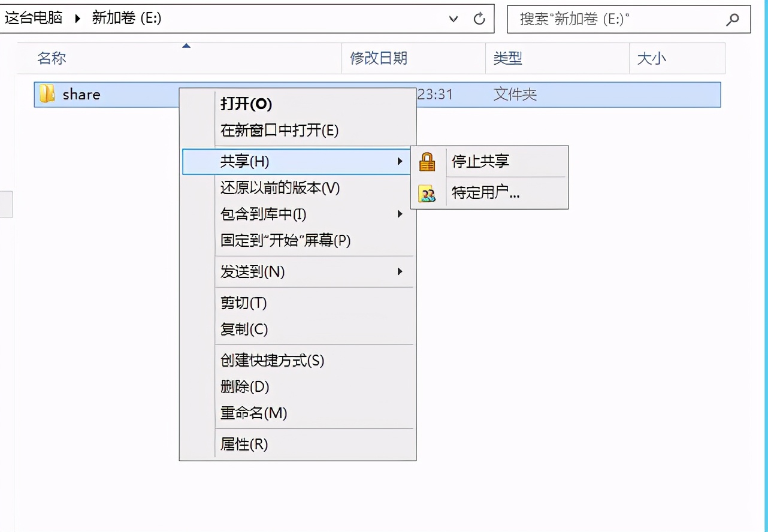Image resolution: width=768 pixels, height=532 pixels.
Task: Toggle the sort arrow above 名称 column
Action: 186,45
